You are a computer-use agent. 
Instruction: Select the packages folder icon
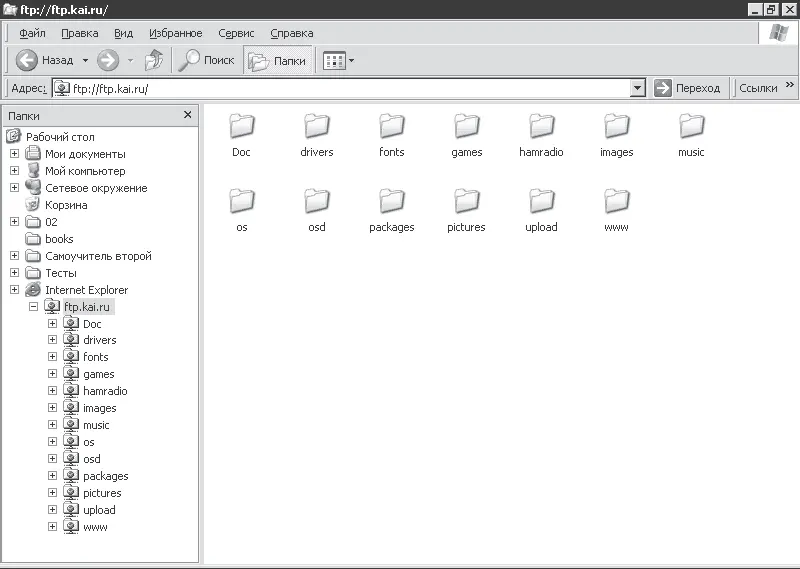(391, 202)
